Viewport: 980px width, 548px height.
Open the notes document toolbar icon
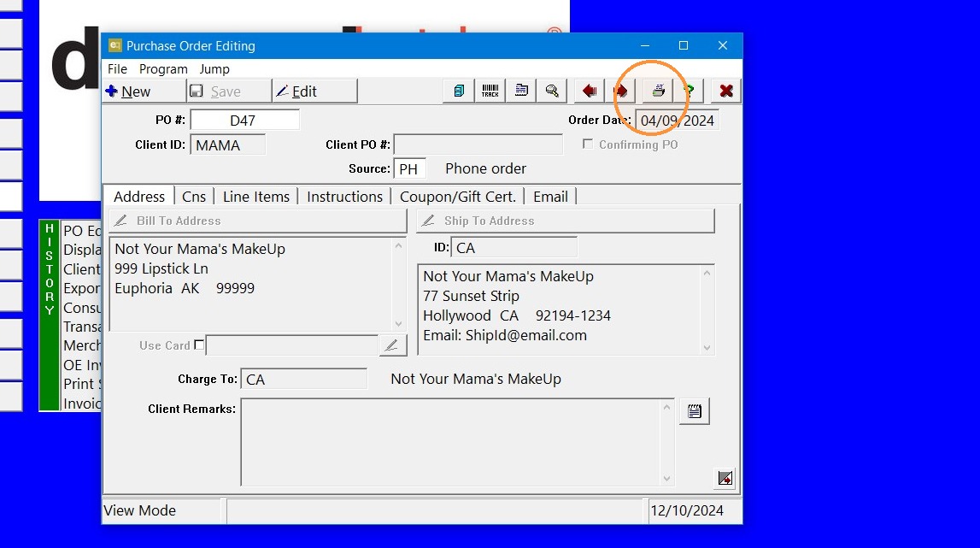tap(520, 91)
